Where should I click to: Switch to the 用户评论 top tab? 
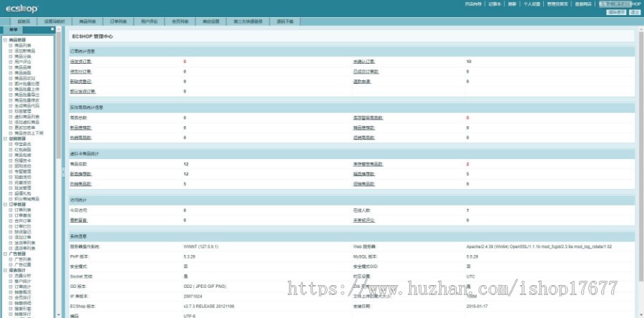[x=149, y=21]
